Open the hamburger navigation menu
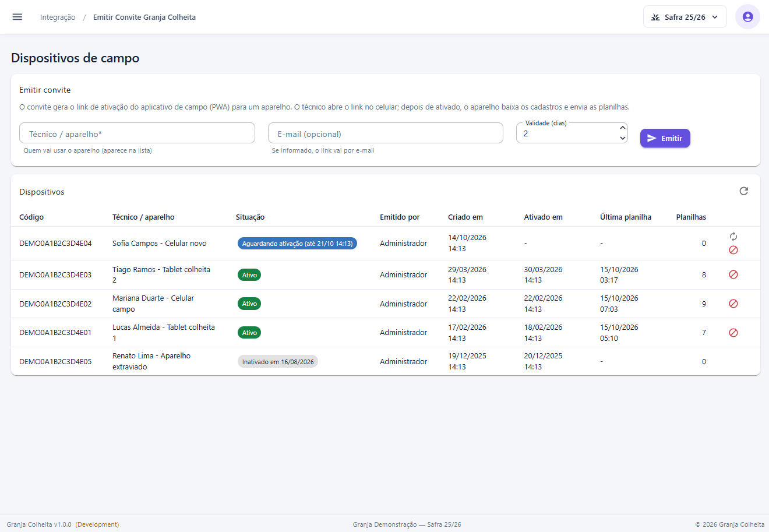The height and width of the screenshot is (532, 769). [x=17, y=17]
